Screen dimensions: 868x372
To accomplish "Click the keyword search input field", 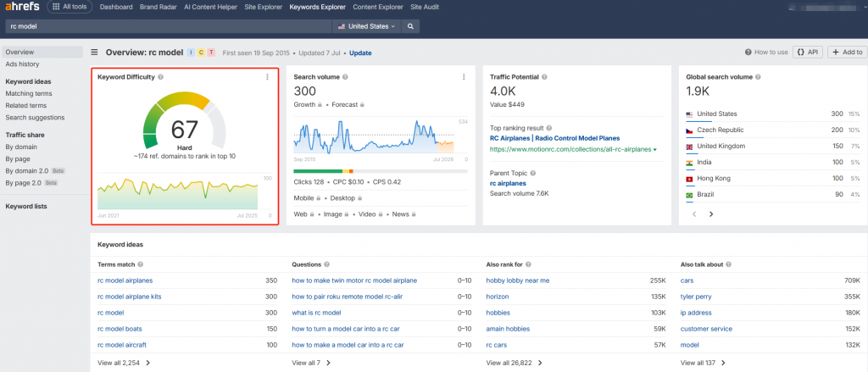I will pos(169,26).
